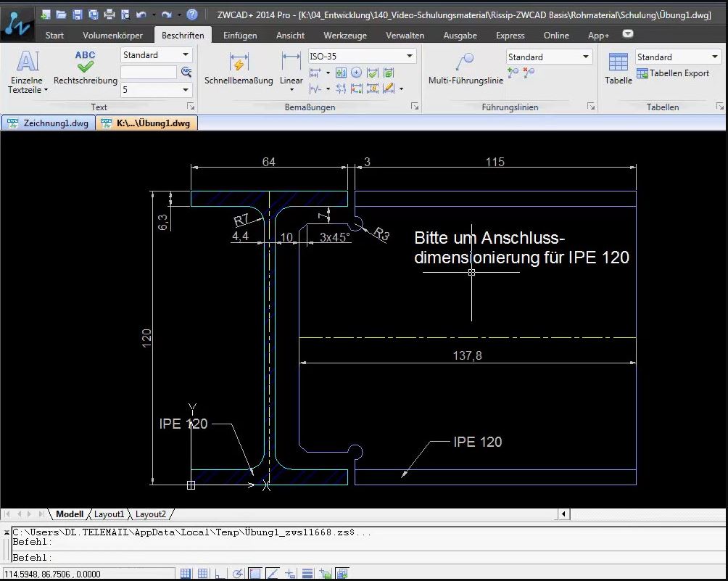This screenshot has width=728, height=581.
Task: Toggle dynamic input in the status bar
Action: point(290,574)
